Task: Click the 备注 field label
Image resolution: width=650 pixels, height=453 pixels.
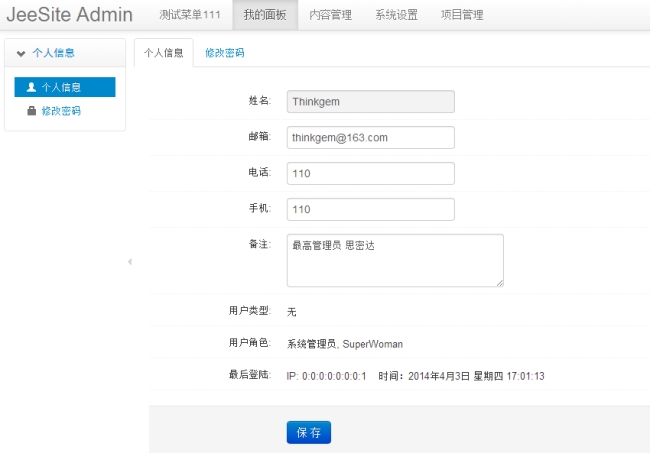Action: [x=260, y=244]
